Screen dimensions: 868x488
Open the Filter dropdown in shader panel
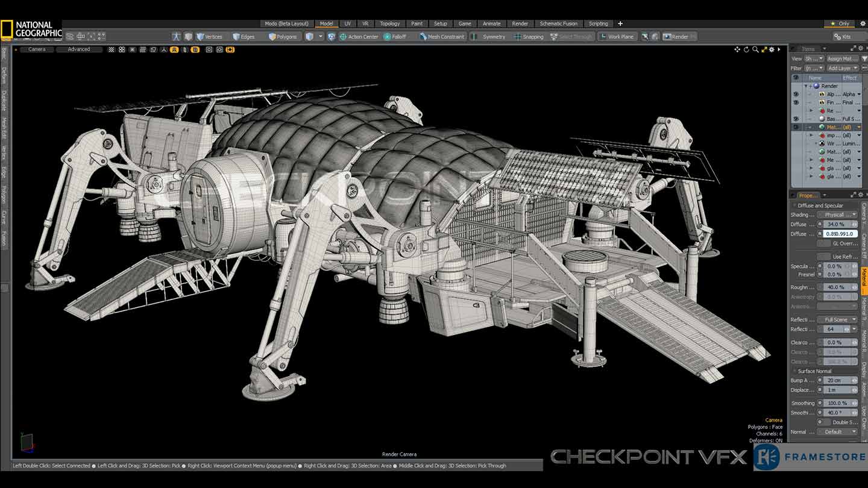point(814,68)
